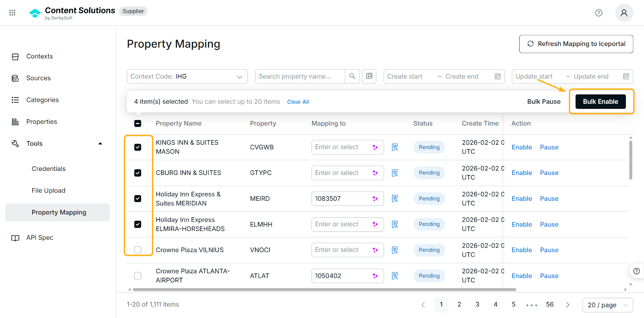Open the detail lookup icon for MEIRD
This screenshot has height=318, width=644.
tap(395, 199)
